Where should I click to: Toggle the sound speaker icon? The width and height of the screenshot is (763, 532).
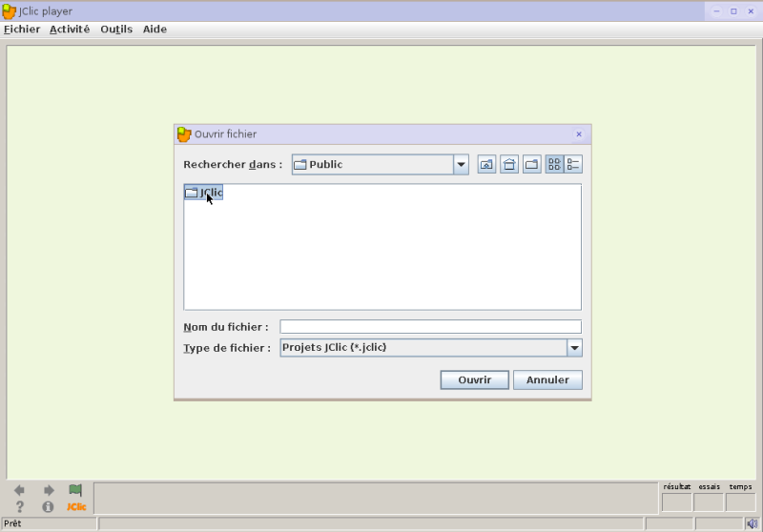pyautogui.click(x=753, y=523)
